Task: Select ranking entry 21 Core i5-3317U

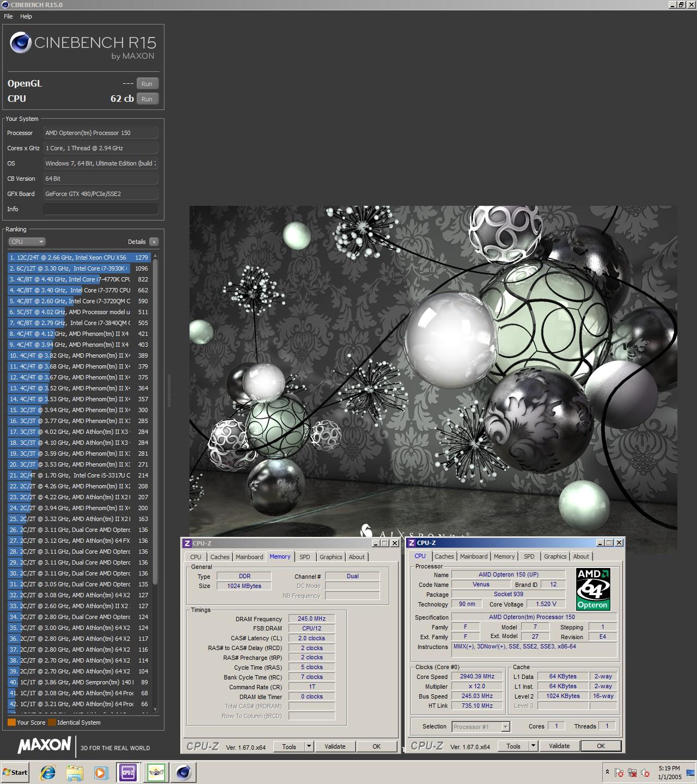Action: [x=79, y=475]
